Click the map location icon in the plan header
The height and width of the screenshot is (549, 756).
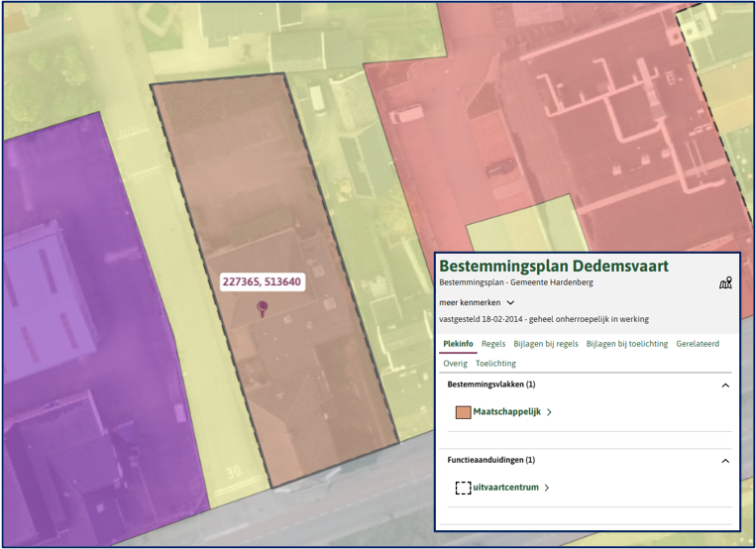click(725, 282)
